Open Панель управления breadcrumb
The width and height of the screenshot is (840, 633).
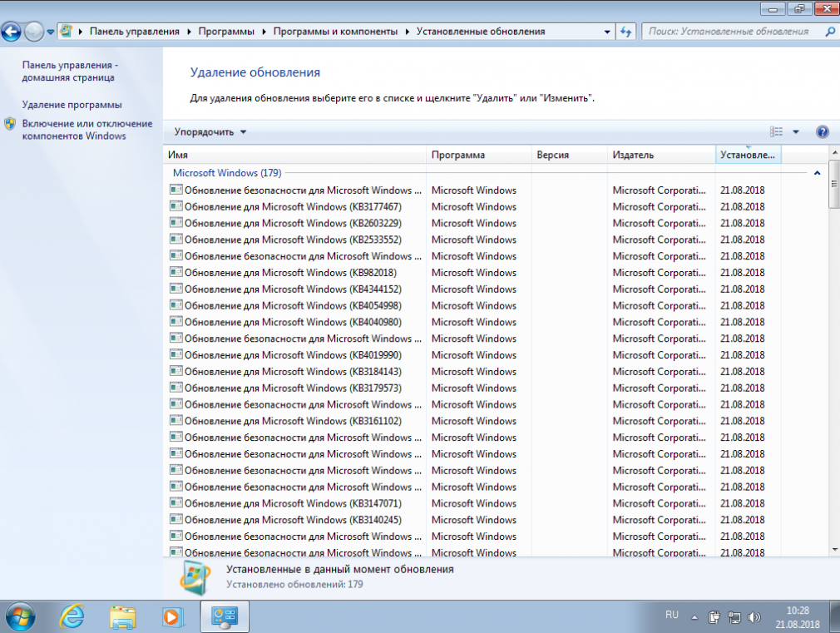point(135,32)
